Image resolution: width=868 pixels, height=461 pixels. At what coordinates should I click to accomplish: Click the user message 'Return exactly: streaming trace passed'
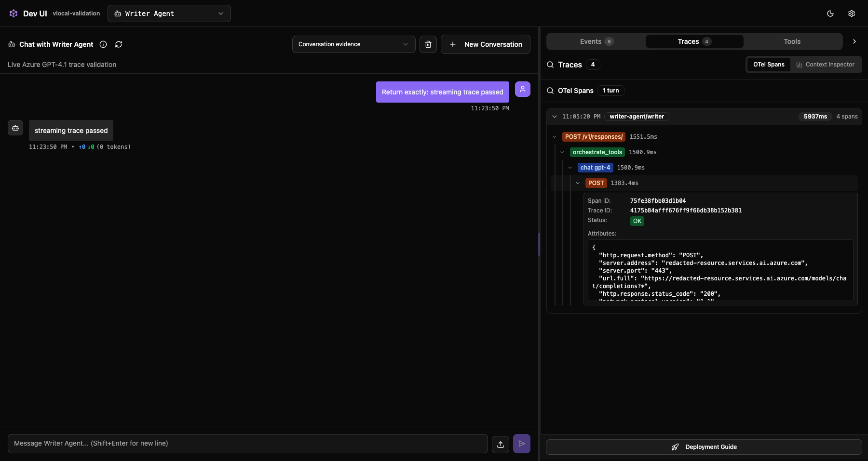coord(443,92)
